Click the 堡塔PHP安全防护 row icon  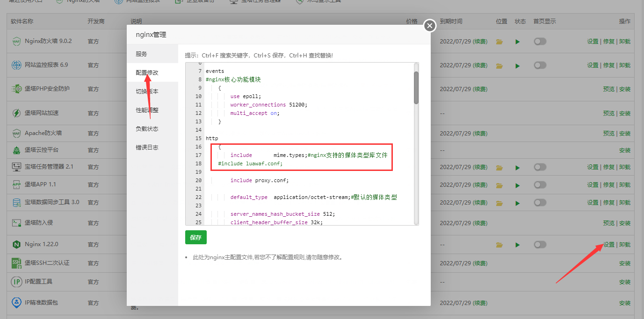[x=16, y=89]
